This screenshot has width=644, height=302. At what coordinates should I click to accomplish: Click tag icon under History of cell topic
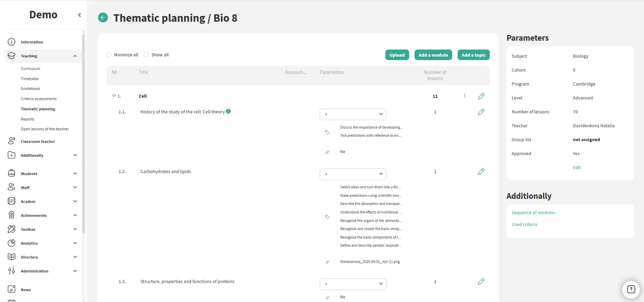click(x=327, y=132)
